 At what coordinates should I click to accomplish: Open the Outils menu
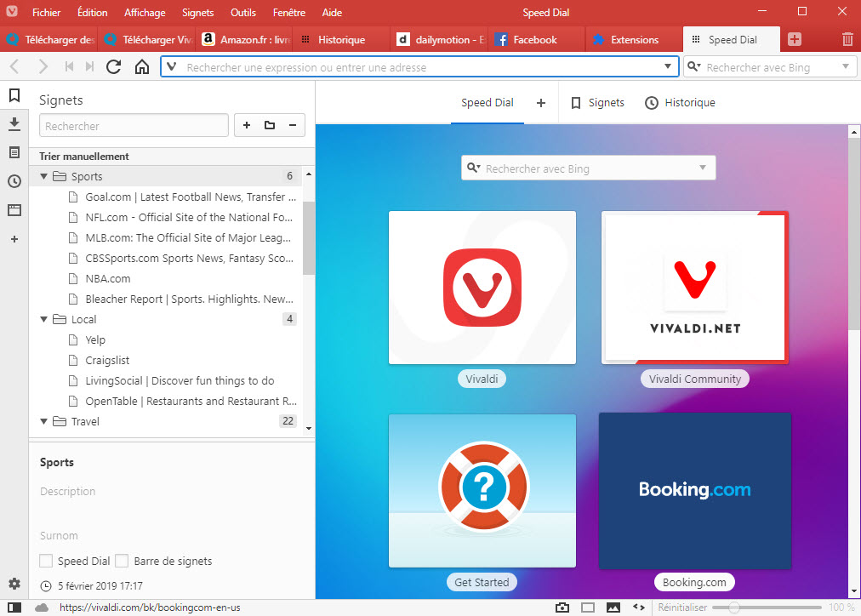(243, 12)
